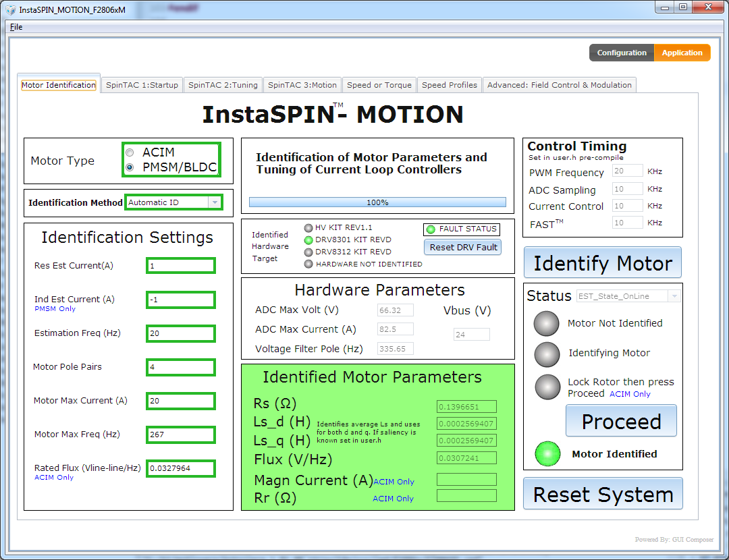Click the 'Set in user.h pre-compile' note
Viewport: 729px width, 560px height.
(x=576, y=158)
